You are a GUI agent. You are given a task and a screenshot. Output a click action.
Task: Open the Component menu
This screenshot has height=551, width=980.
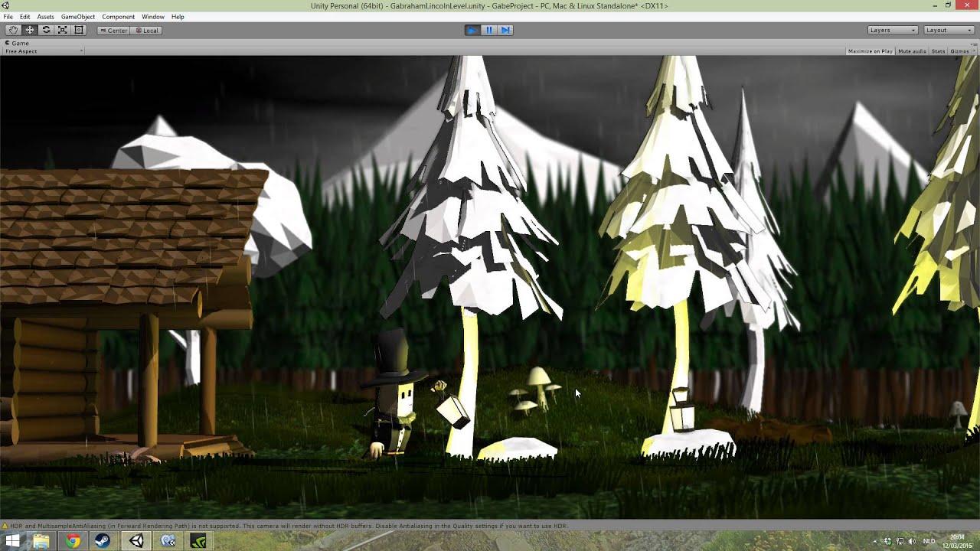coord(118,17)
